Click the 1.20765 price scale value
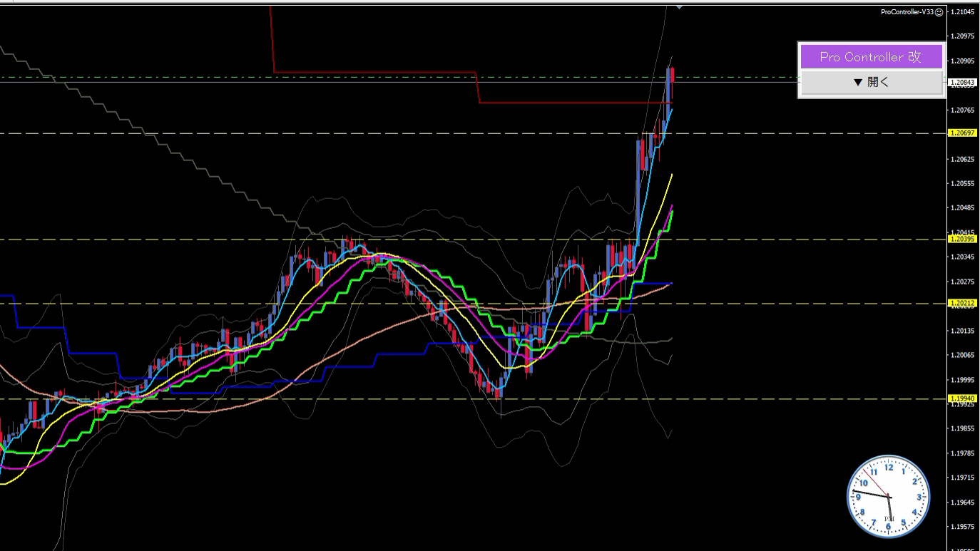Screen dimensions: 980x551 click(964, 110)
